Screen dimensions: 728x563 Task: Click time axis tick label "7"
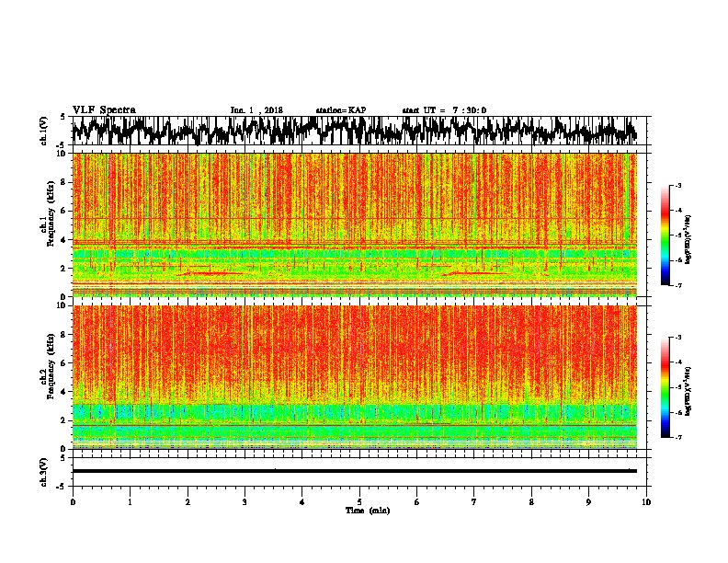474,502
